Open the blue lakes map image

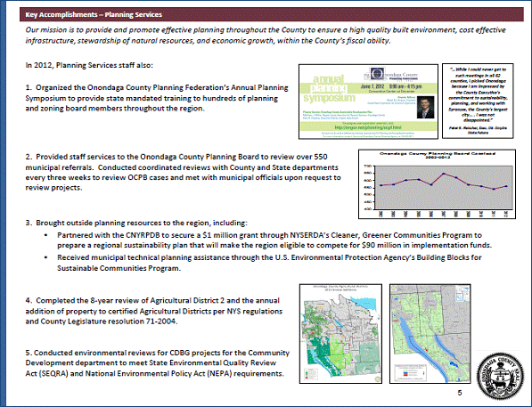[430, 334]
